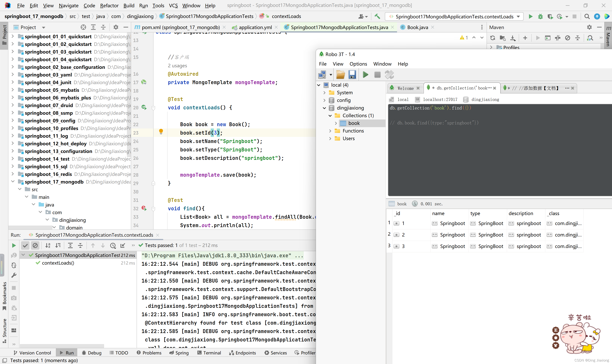Click Robo 3T Execute green play button
Viewport: 612px width, 364px height.
365,75
